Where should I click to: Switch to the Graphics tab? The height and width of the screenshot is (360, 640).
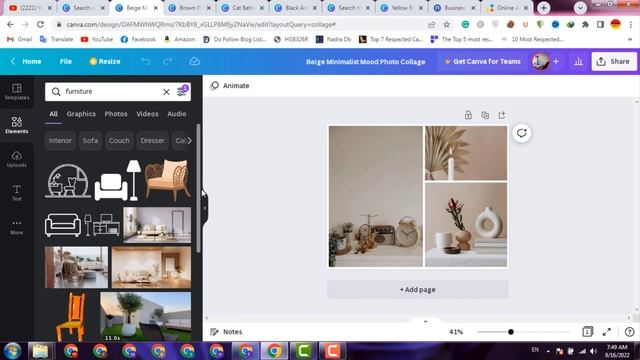(81, 114)
